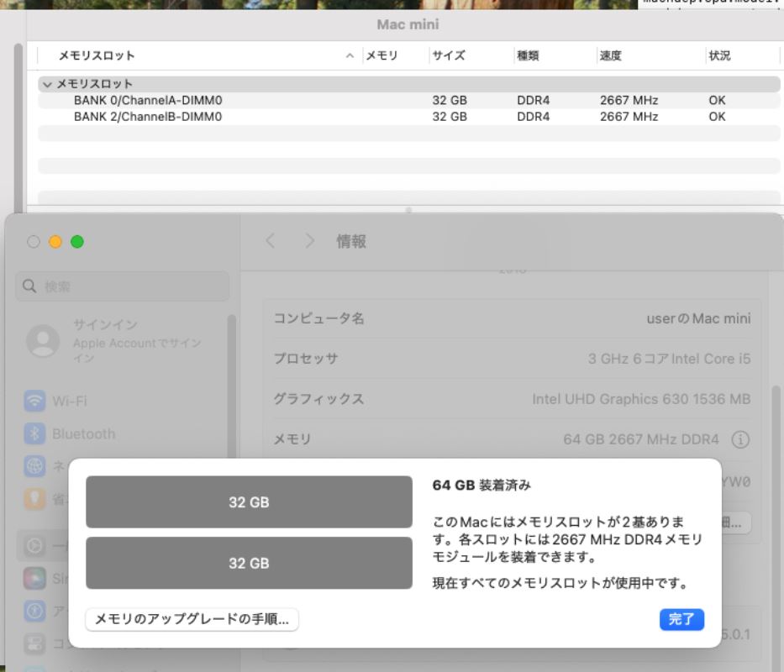Click the network globe icon in sidebar

click(x=34, y=466)
